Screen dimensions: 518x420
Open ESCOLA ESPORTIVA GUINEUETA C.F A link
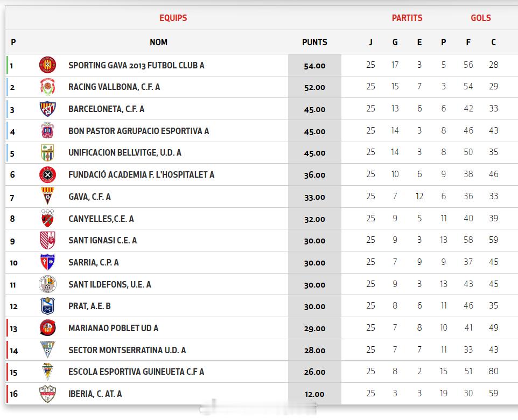tap(136, 372)
